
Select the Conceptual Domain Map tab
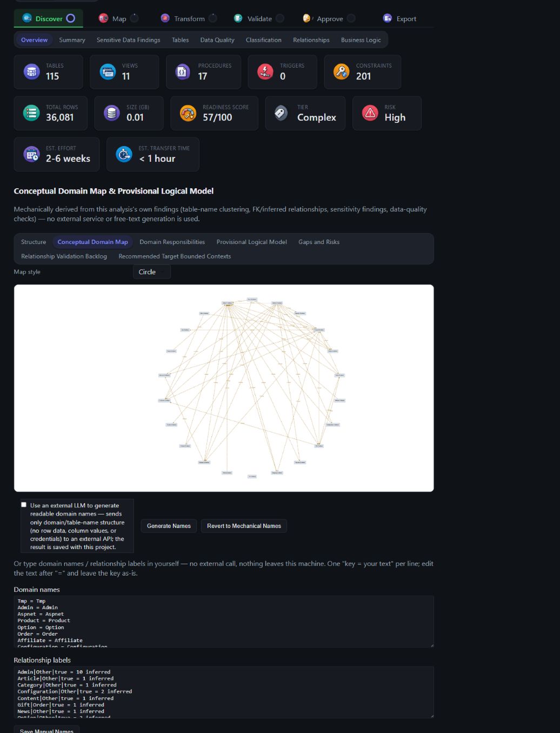92,242
